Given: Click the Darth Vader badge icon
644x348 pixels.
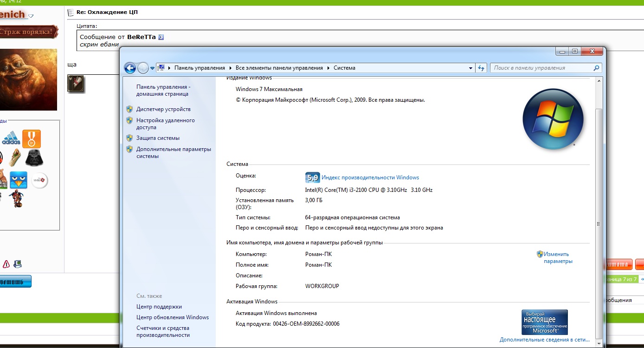Looking at the screenshot, I should point(33,158).
